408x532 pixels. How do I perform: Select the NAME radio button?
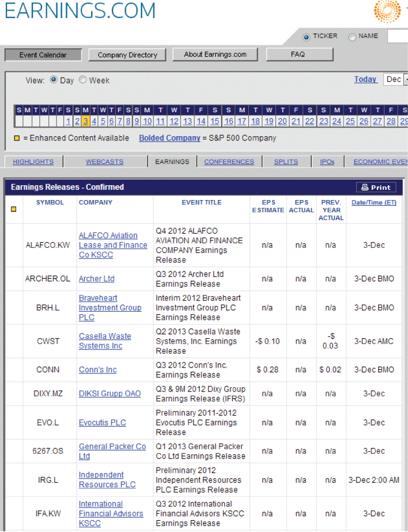click(352, 37)
